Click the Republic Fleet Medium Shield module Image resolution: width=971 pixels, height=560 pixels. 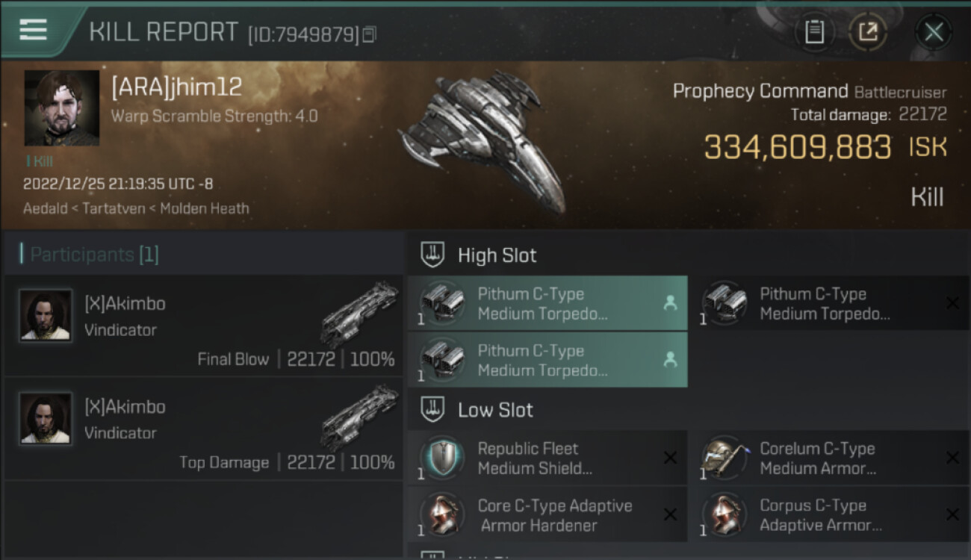547,458
